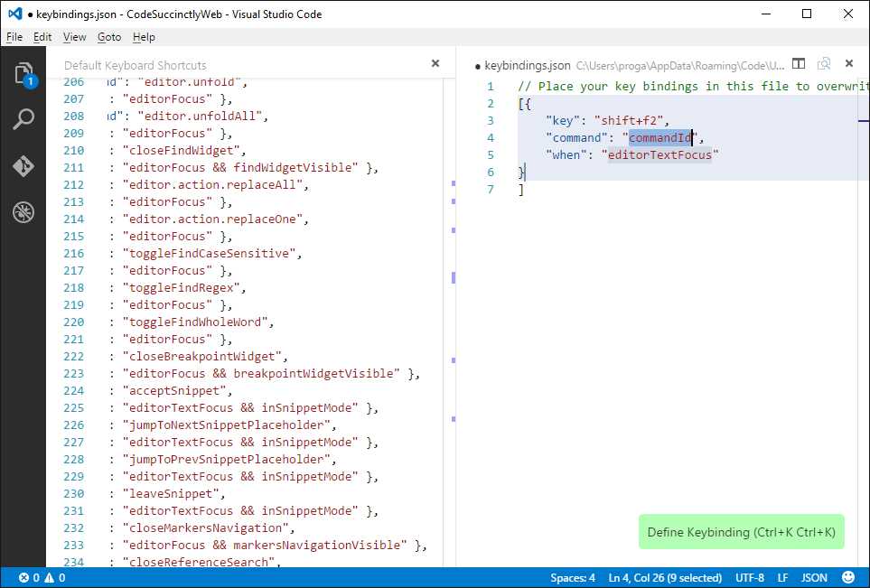Click the JSON language mode in status bar
Viewport: 870px width, 588px height.
[813, 577]
